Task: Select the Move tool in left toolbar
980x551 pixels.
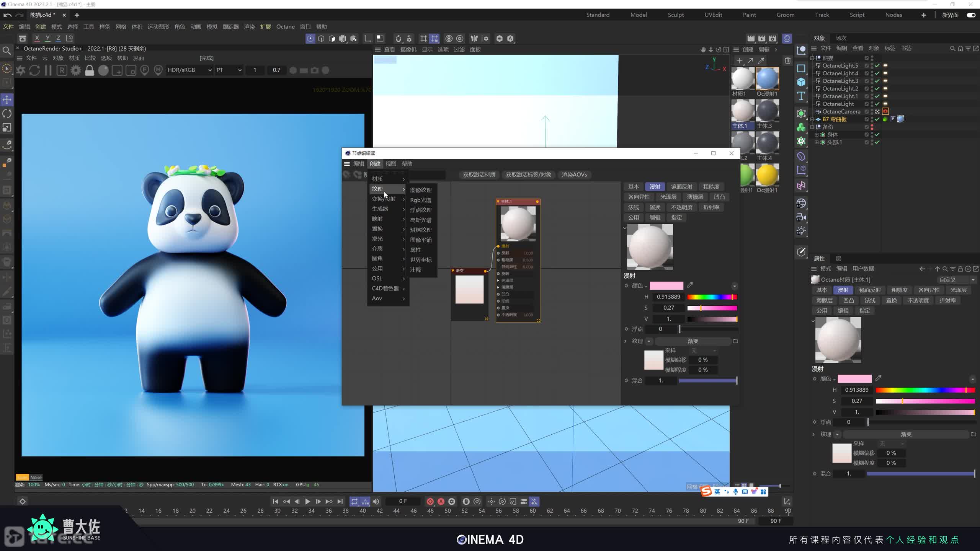Action: click(7, 100)
